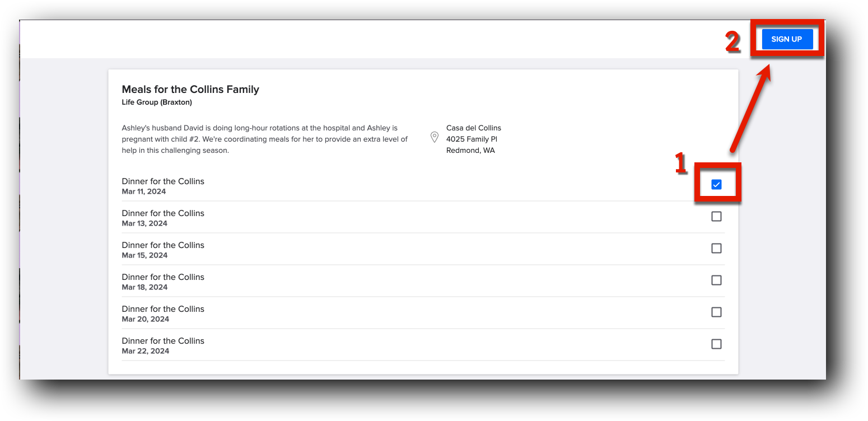Click the Dinner for the Collins Mar 11 title
The image size is (868, 421).
[163, 181]
